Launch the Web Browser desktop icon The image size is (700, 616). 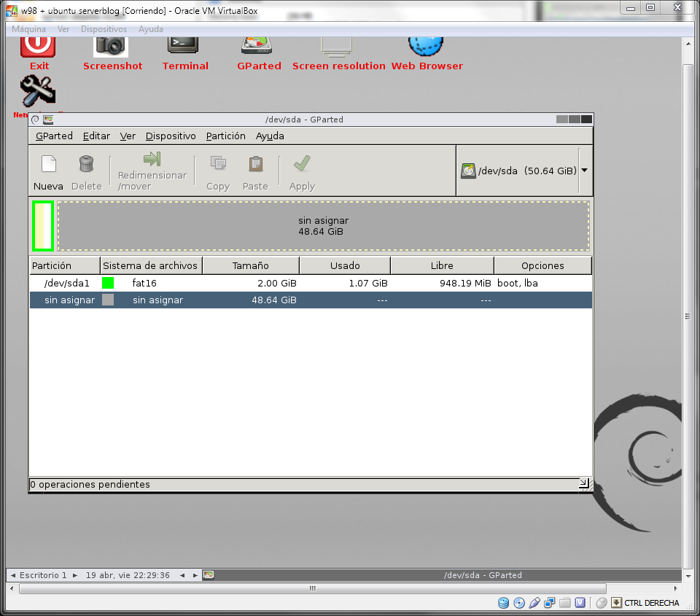coord(426,47)
